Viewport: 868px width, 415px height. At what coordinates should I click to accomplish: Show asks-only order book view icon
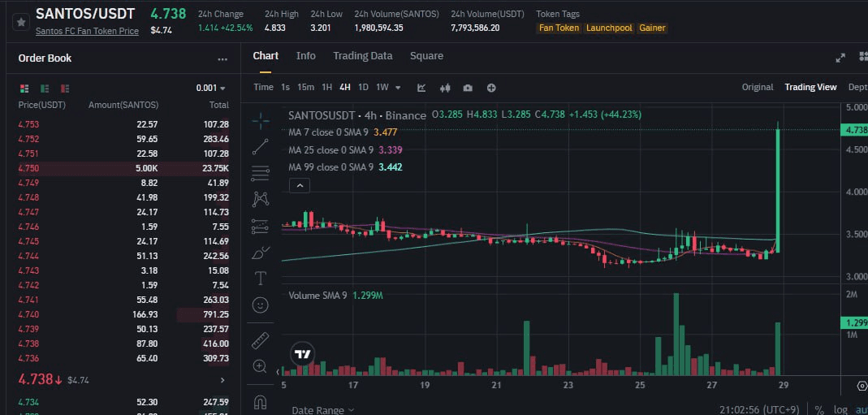click(65, 89)
